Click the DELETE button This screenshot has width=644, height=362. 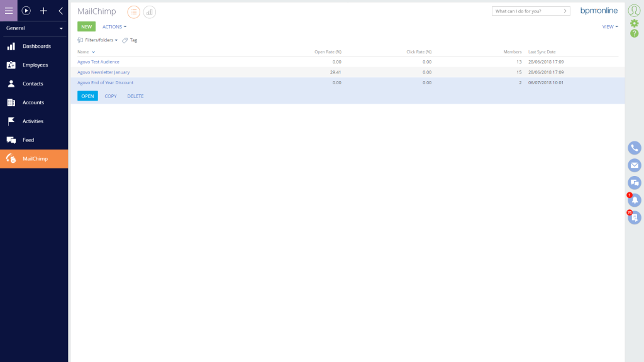click(x=135, y=96)
